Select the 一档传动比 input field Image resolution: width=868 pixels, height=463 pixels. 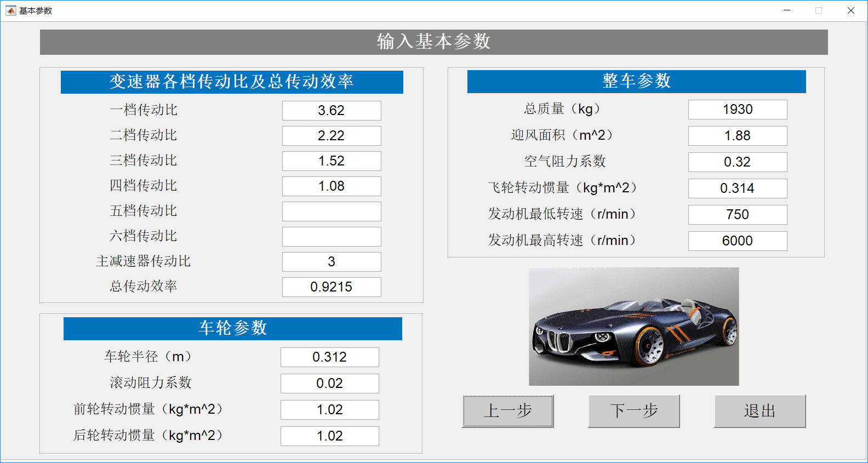332,111
